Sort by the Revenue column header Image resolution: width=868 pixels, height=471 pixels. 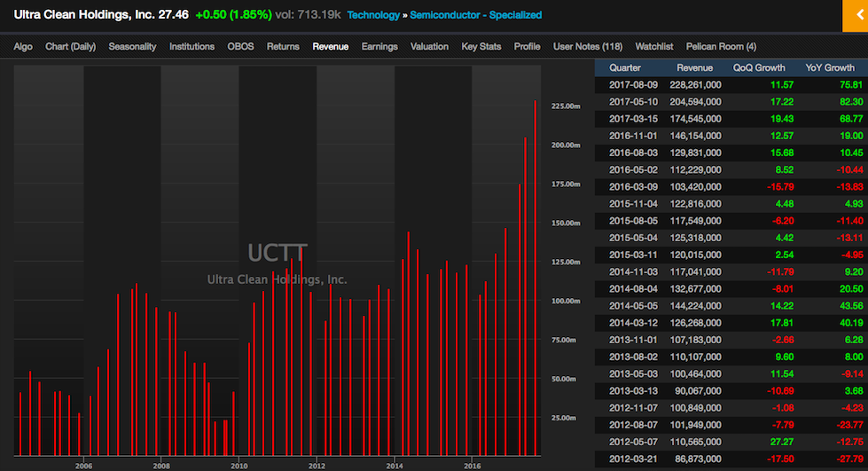tap(694, 67)
